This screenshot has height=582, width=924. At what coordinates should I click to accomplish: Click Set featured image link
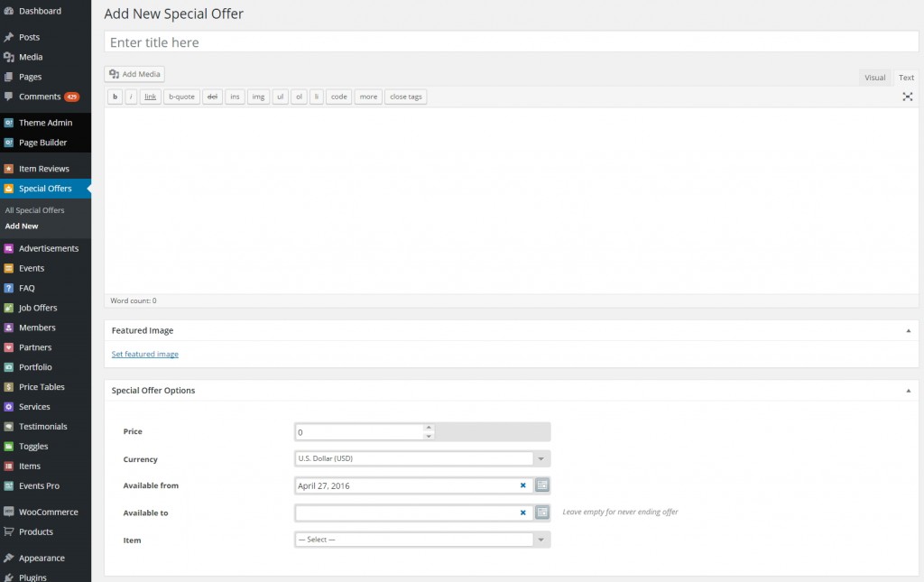pos(145,354)
